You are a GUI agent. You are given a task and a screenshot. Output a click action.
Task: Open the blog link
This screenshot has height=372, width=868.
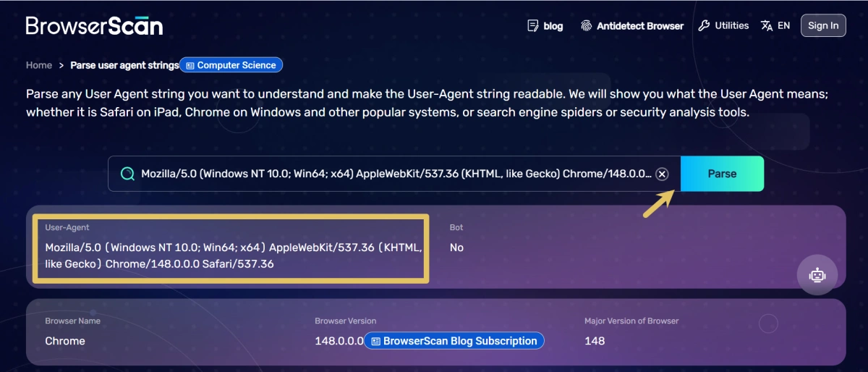[x=545, y=25]
